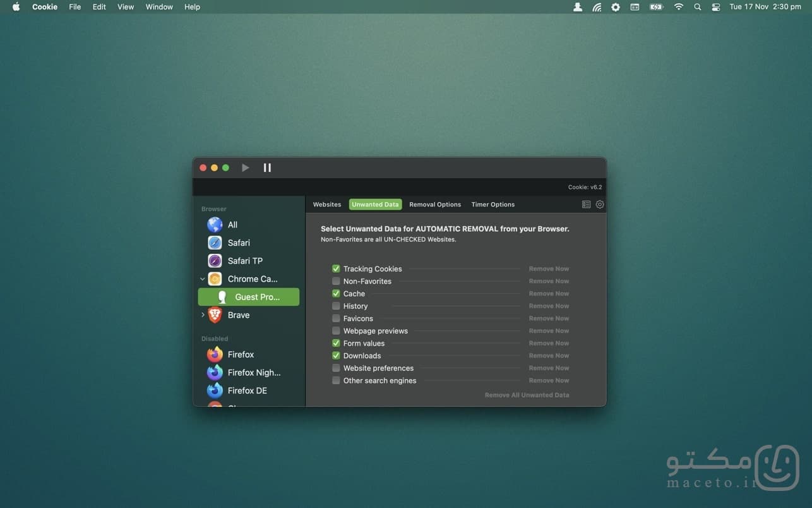Click the pause button in the Cookie toolbar
812x508 pixels.
267,167
